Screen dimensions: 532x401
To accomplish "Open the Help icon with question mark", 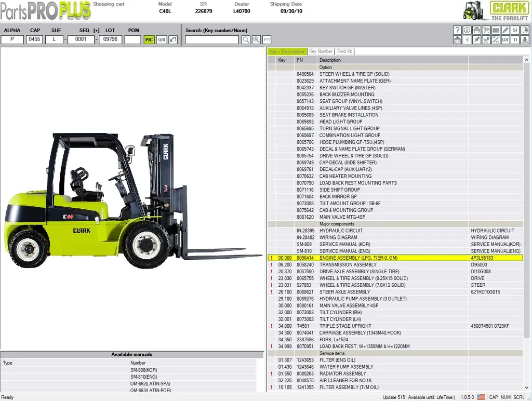I will [457, 30].
